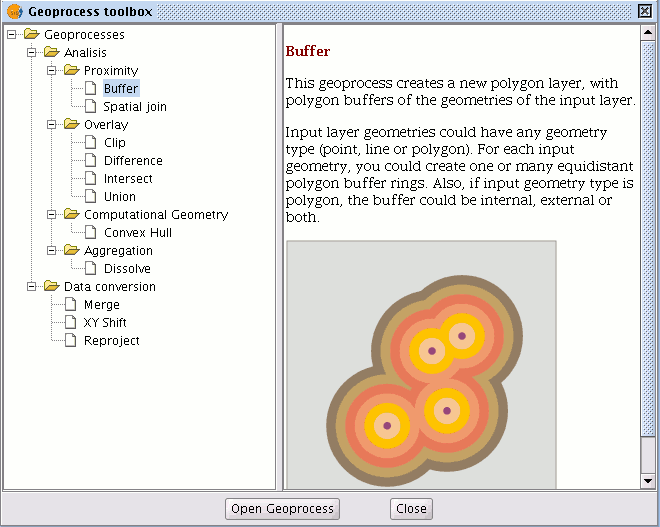Collapse the Overlay tree node
660x527 pixels.
pyautogui.click(x=51, y=125)
